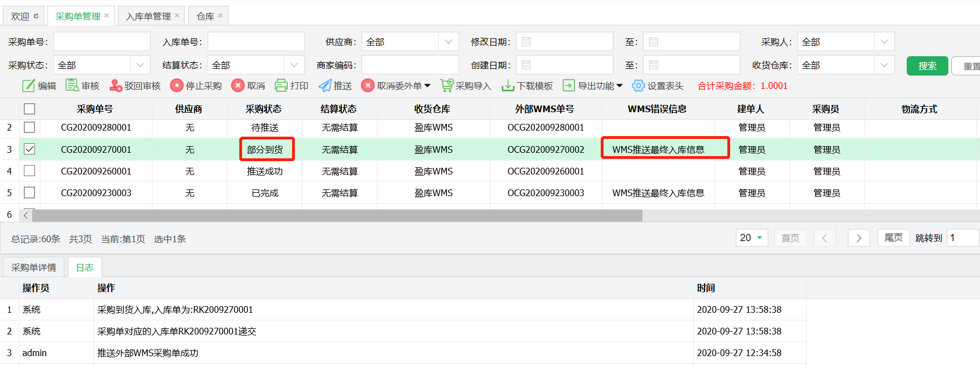Go to next page arrow
980x365 pixels.
click(x=858, y=238)
